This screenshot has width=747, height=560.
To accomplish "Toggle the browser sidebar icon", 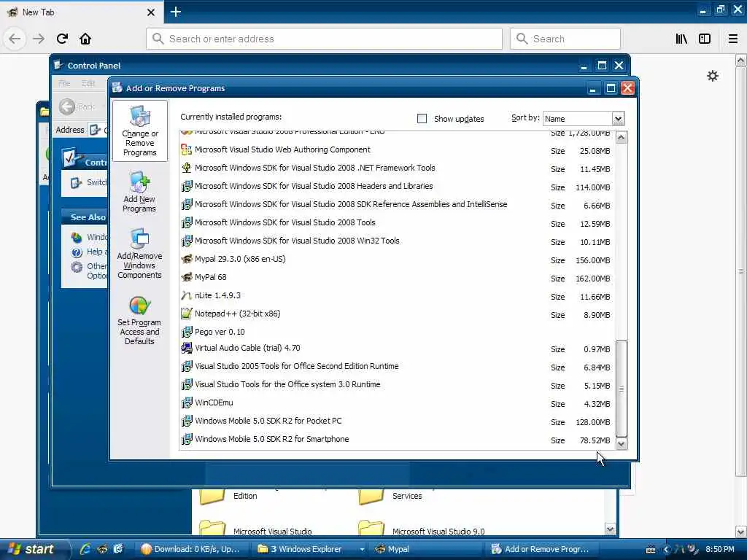I will click(705, 39).
